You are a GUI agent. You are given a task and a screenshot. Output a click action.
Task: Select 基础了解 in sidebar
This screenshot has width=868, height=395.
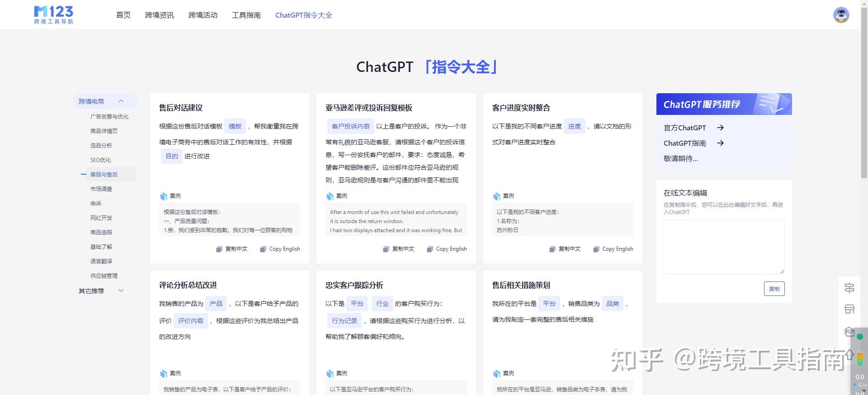[x=101, y=247]
